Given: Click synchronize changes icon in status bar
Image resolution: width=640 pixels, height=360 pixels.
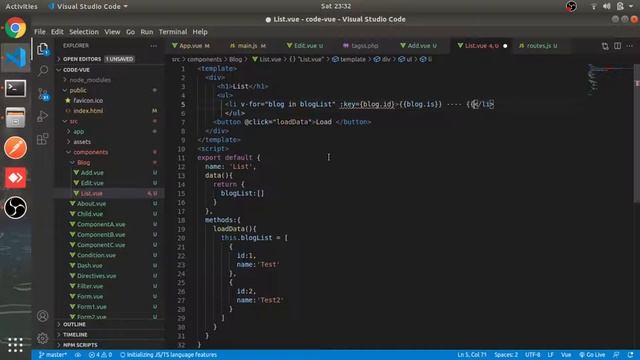Looking at the screenshot, I should coord(78,355).
